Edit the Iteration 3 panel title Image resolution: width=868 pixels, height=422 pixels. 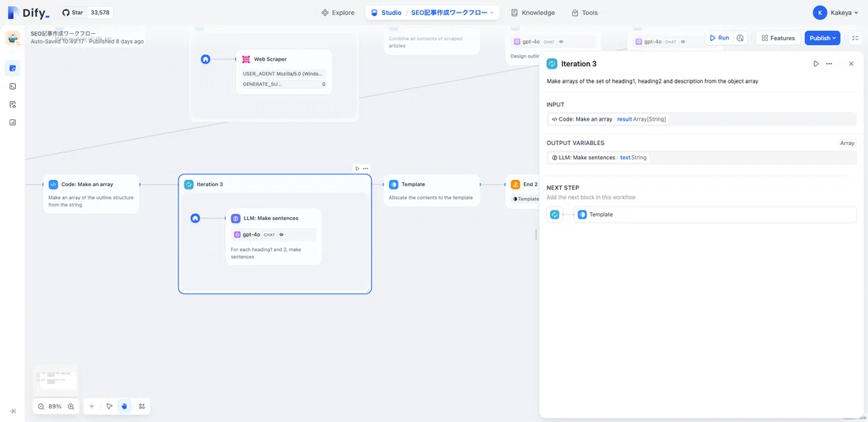click(x=578, y=64)
